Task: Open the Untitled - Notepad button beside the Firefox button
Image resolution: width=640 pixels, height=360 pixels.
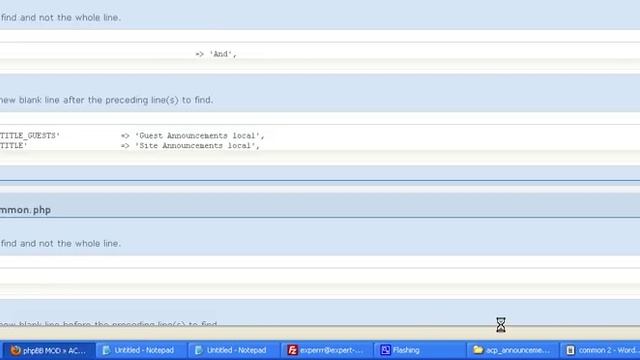Action: [x=141, y=350]
